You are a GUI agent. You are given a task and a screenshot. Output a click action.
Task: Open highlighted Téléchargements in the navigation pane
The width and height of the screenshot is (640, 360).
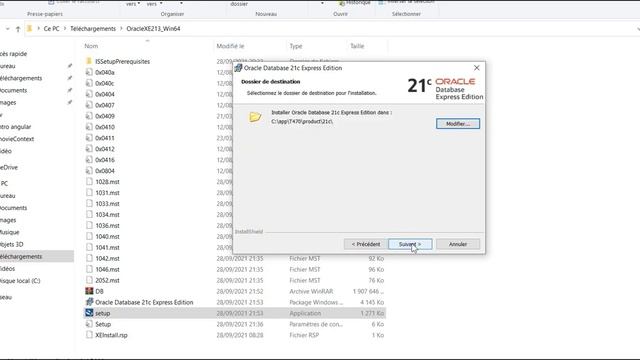point(21,256)
